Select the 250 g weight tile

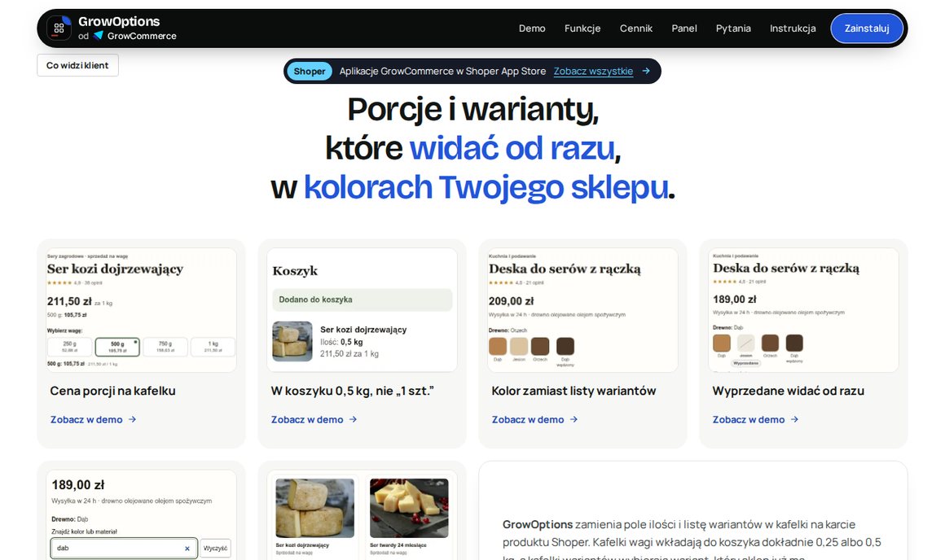[70, 347]
